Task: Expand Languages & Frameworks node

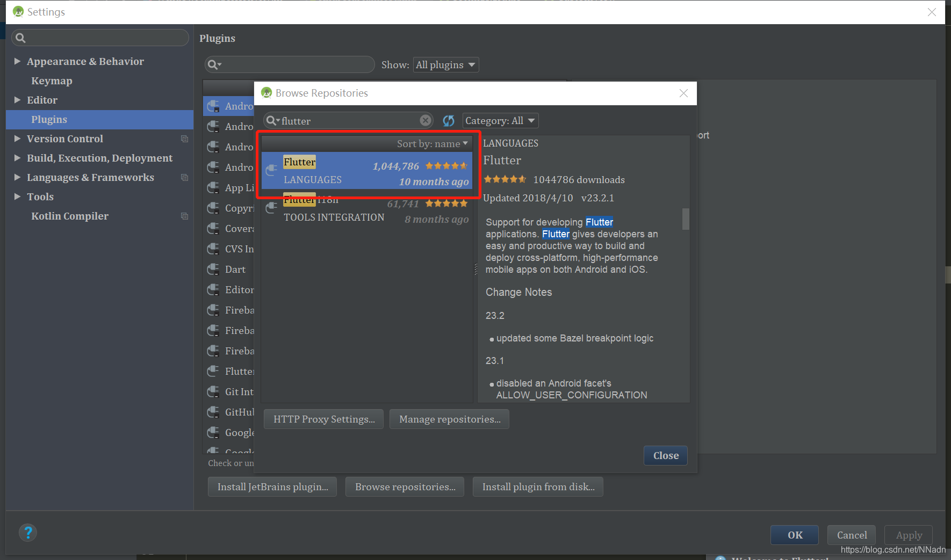Action: [17, 177]
